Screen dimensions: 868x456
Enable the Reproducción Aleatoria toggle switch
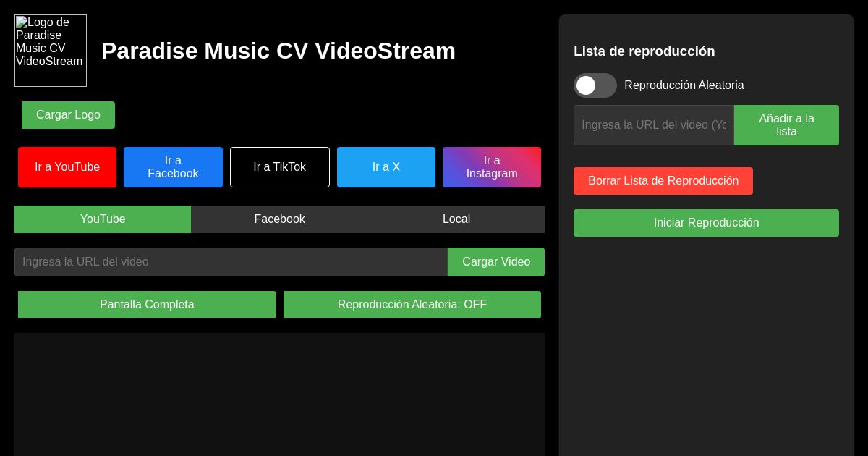595,85
